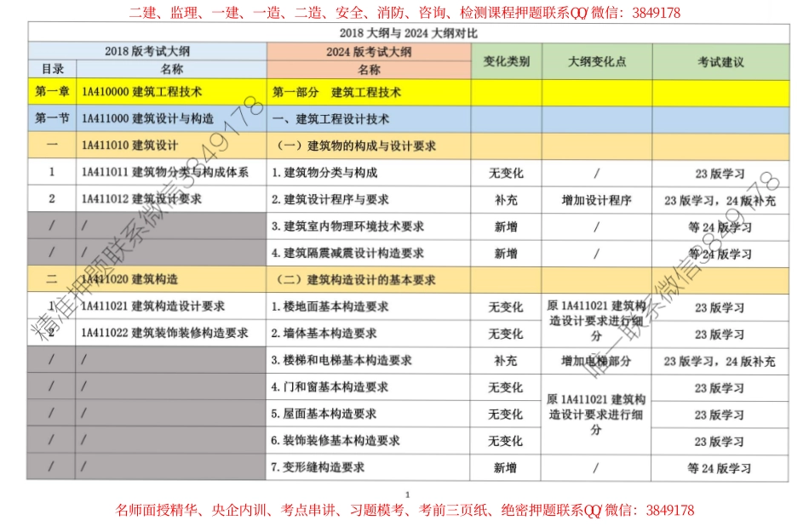Select "名称" under the 2024 syllabus header
809x532 pixels.
click(x=369, y=70)
